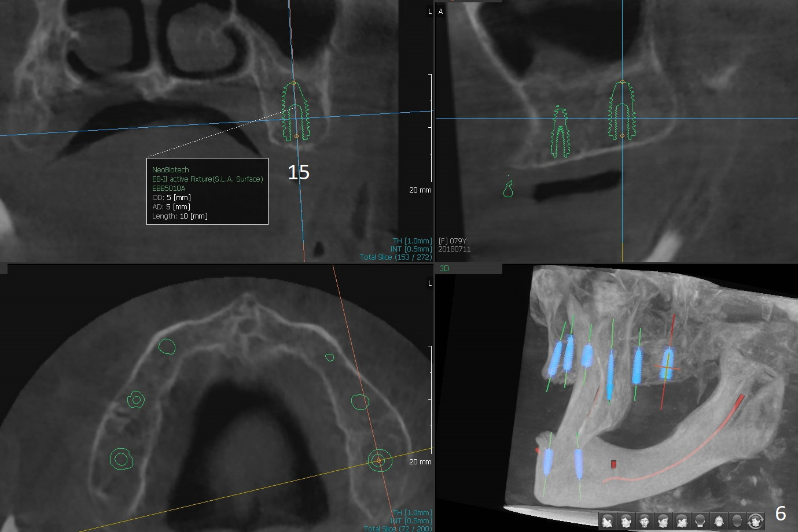Select the targeted implant circle in axial view
Screen dimensions: 798x532
point(379,460)
